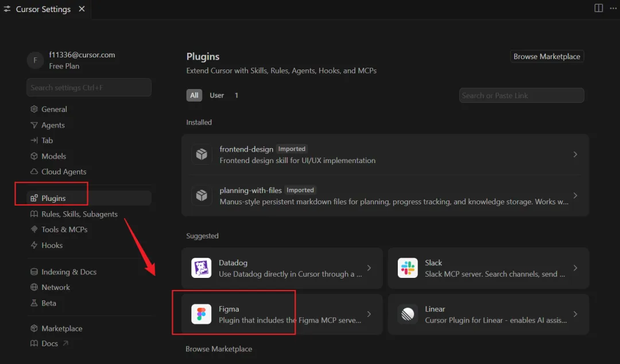Click the Docs external link arrow icon
This screenshot has height=364, width=620.
pos(65,343)
